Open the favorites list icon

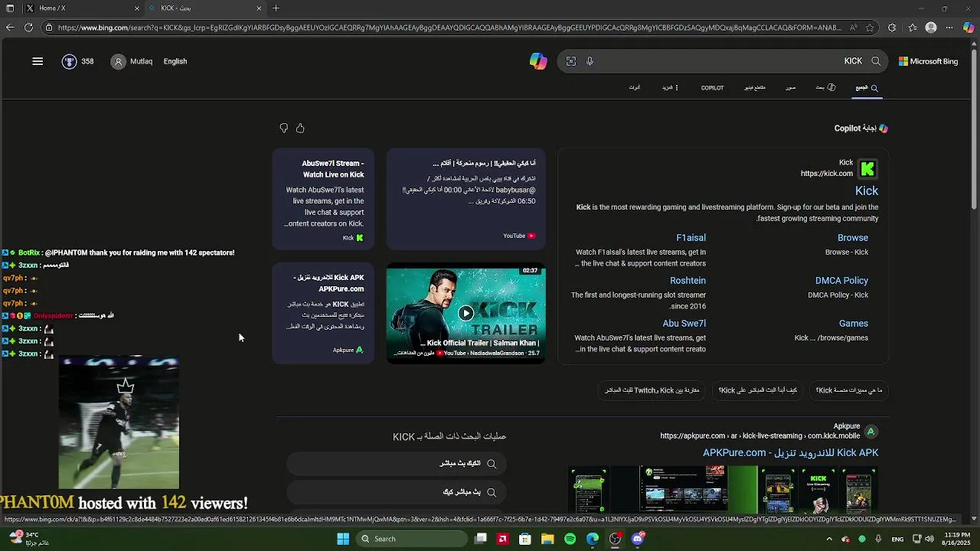(x=913, y=28)
